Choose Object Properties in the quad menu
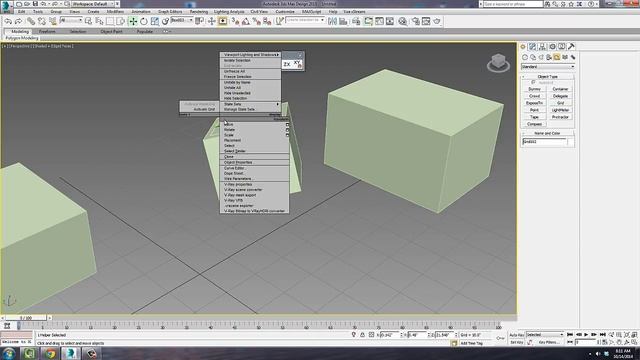This screenshot has height=360, width=640. (254, 162)
